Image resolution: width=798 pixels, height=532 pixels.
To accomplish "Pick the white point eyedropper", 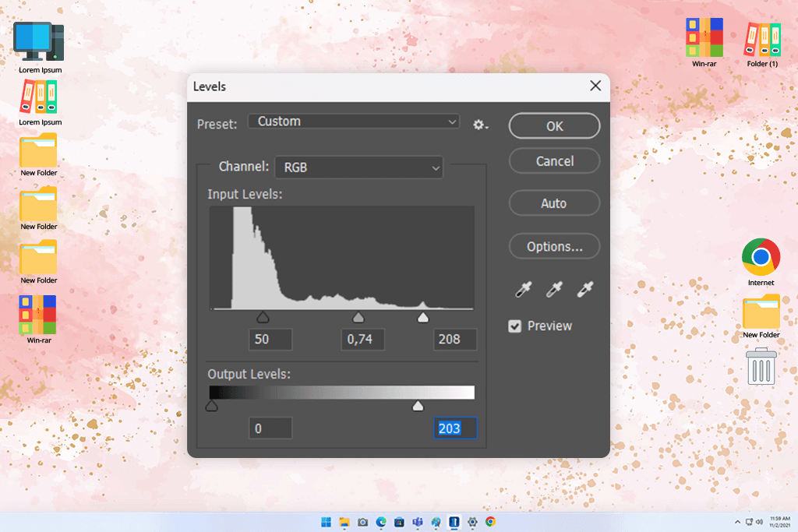I will point(584,289).
